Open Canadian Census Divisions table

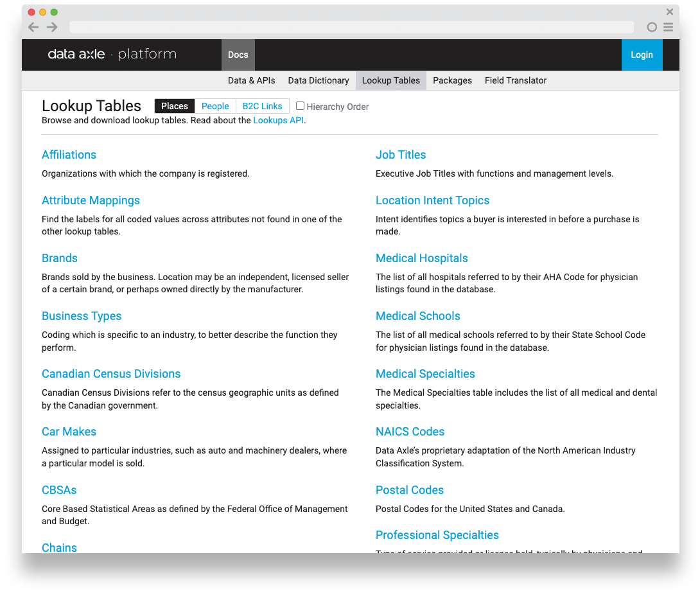[111, 373]
